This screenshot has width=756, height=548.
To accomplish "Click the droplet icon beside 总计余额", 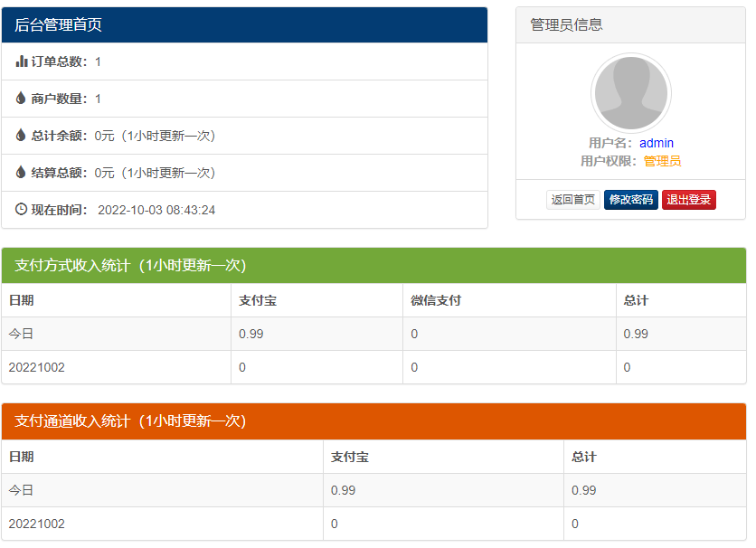I will click(22, 136).
